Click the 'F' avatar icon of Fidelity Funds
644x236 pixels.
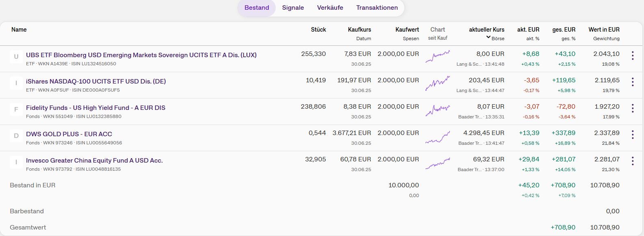(16, 109)
